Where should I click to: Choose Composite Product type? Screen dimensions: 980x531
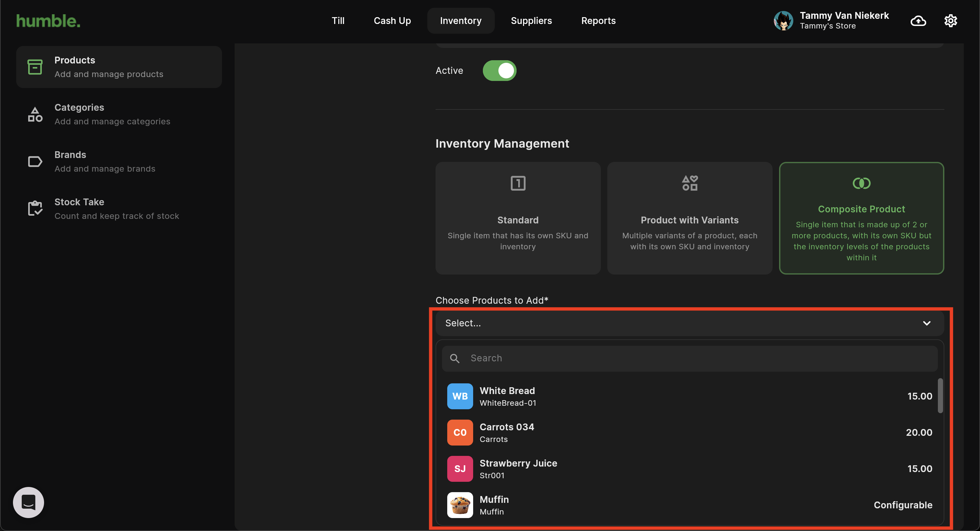point(861,218)
